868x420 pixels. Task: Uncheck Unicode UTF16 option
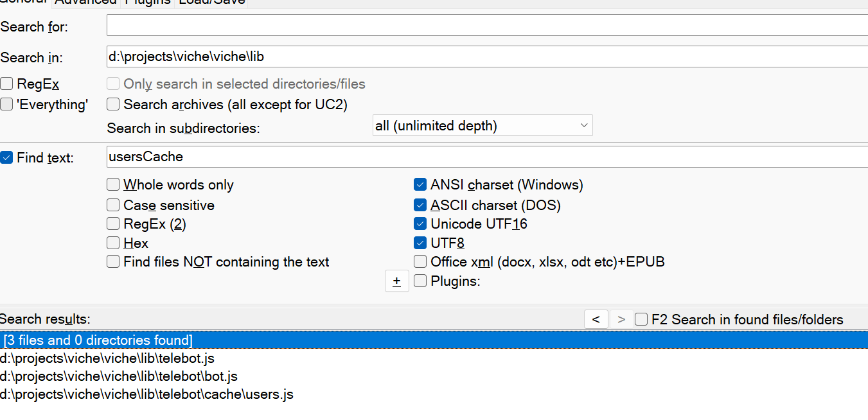[x=420, y=224]
